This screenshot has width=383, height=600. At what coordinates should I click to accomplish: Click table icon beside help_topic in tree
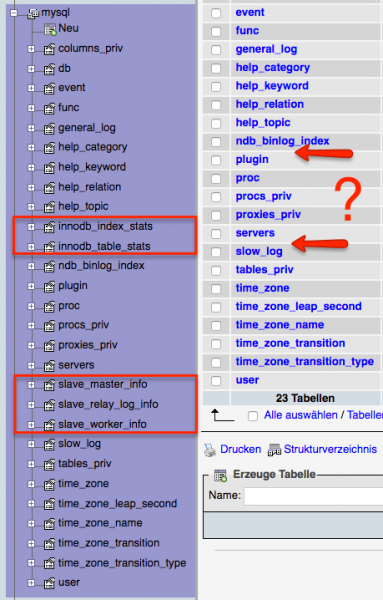tap(49, 207)
